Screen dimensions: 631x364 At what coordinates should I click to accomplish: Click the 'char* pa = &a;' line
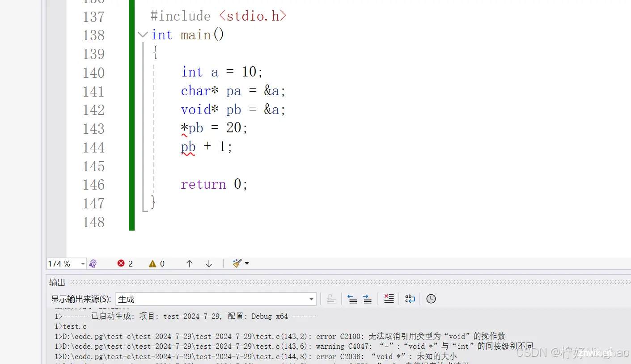pos(233,91)
